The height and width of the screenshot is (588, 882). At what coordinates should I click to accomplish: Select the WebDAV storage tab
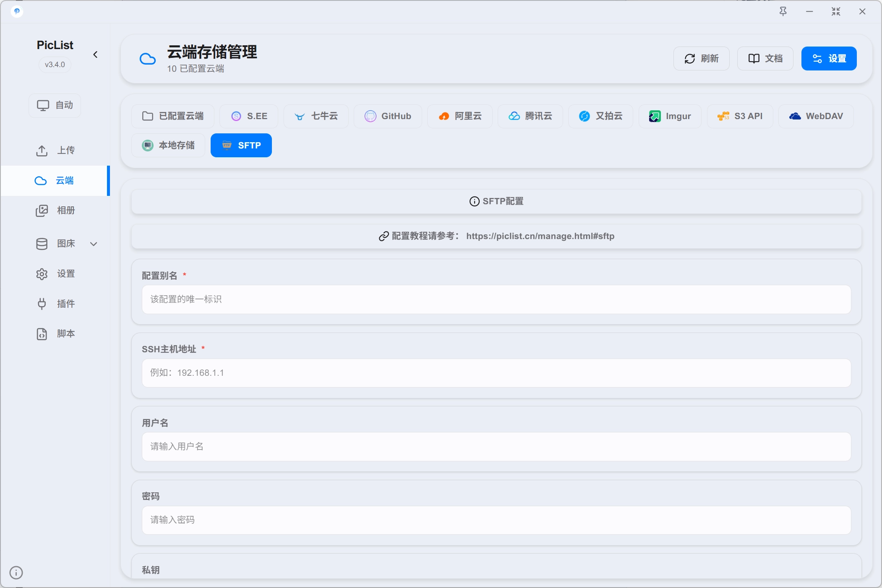[x=816, y=116]
